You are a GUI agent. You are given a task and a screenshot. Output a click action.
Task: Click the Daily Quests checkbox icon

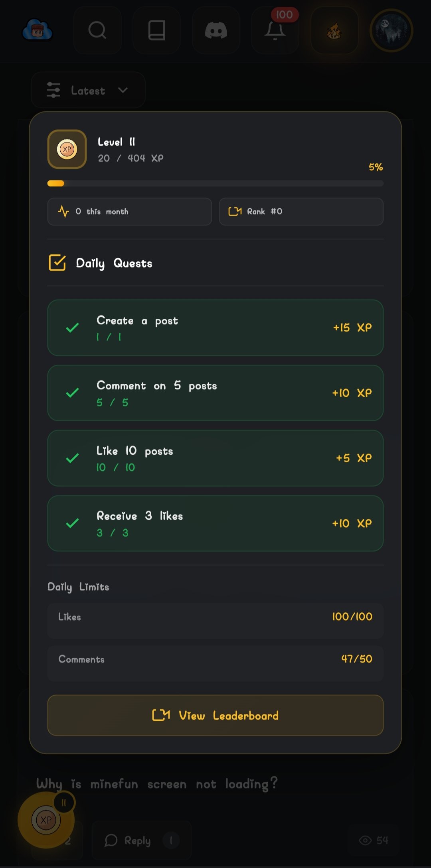(x=57, y=263)
